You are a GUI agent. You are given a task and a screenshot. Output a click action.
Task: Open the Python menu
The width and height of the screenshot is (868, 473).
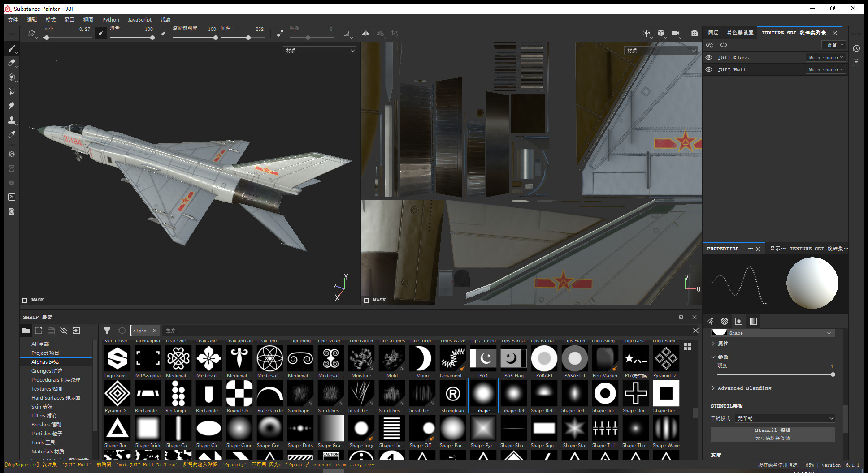click(111, 20)
